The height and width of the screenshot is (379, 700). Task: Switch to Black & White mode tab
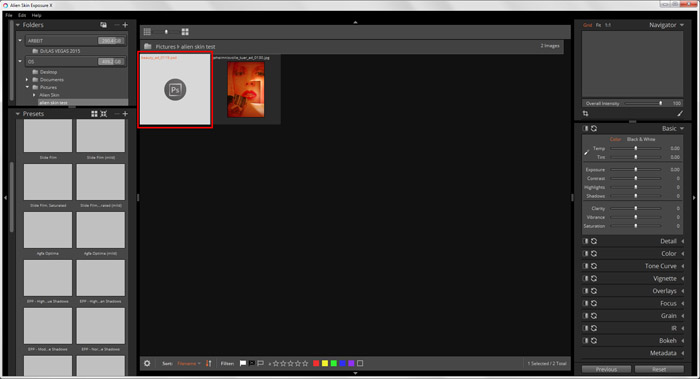pyautogui.click(x=641, y=139)
